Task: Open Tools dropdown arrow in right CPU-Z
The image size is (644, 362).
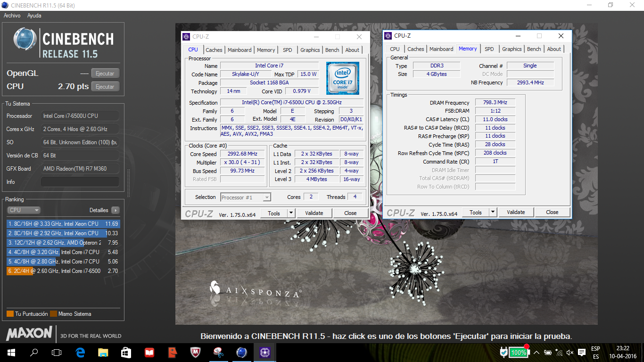Action: [x=493, y=212]
